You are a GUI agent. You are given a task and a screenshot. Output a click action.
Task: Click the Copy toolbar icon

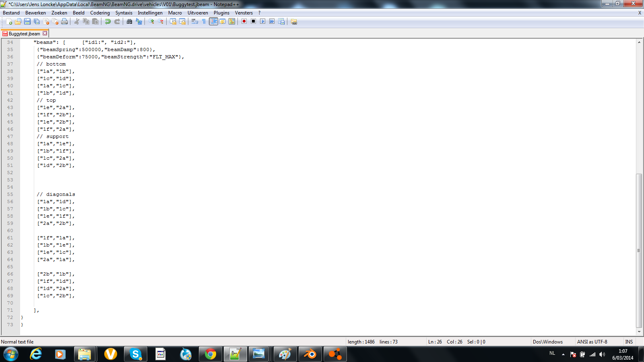coord(86,22)
